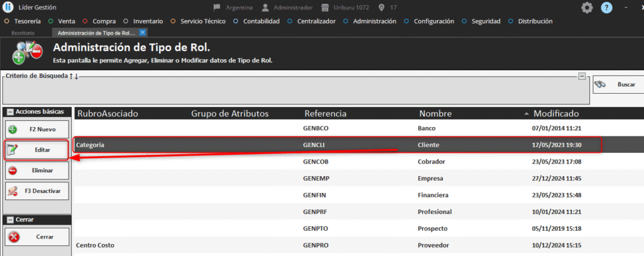The width and height of the screenshot is (644, 256).
Task: Collapse the Criterio de Búsqueda box
Action: coord(582,76)
